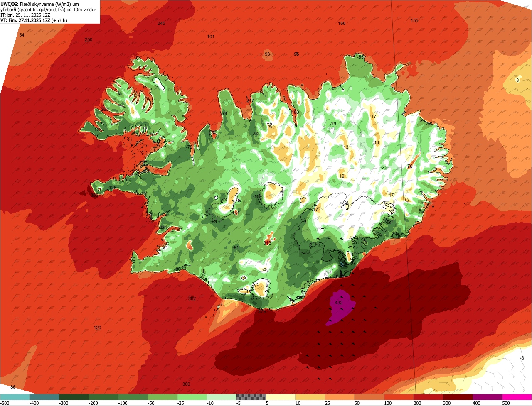Select the pale yellow swatch between 5 and 10

281,397
